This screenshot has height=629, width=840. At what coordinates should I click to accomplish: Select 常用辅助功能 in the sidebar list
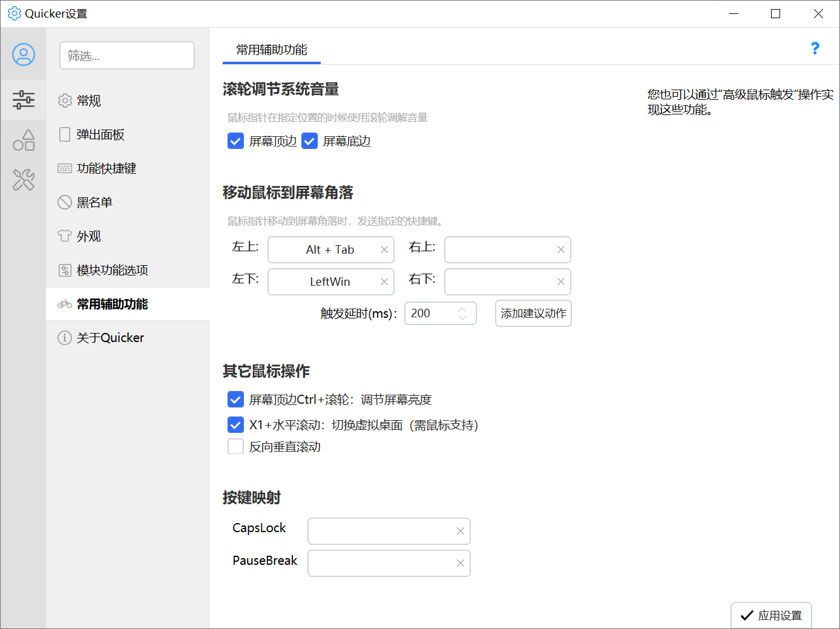tap(128, 304)
